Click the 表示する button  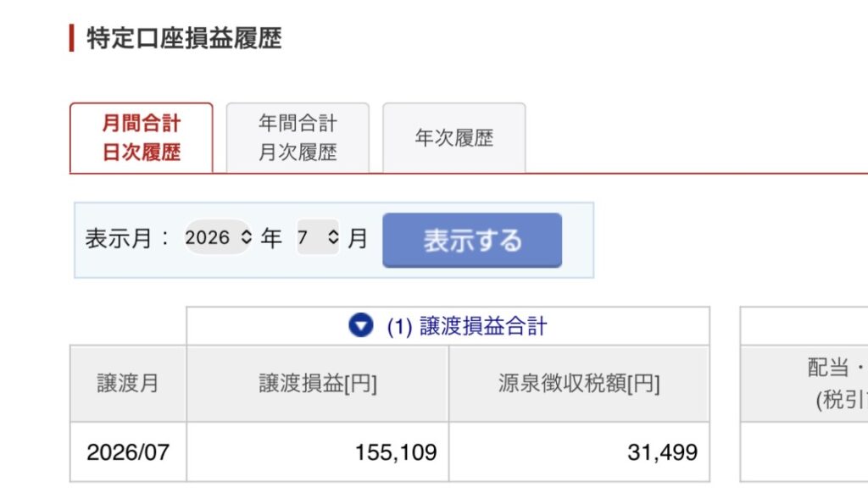[472, 240]
